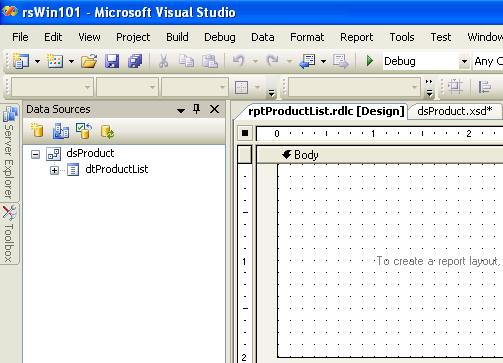Click the Add New Item icon

(x=55, y=61)
